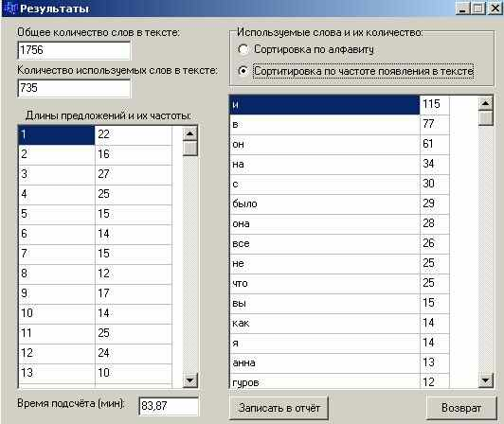
Task: Click the unique words field showing 735
Action: coord(74,88)
